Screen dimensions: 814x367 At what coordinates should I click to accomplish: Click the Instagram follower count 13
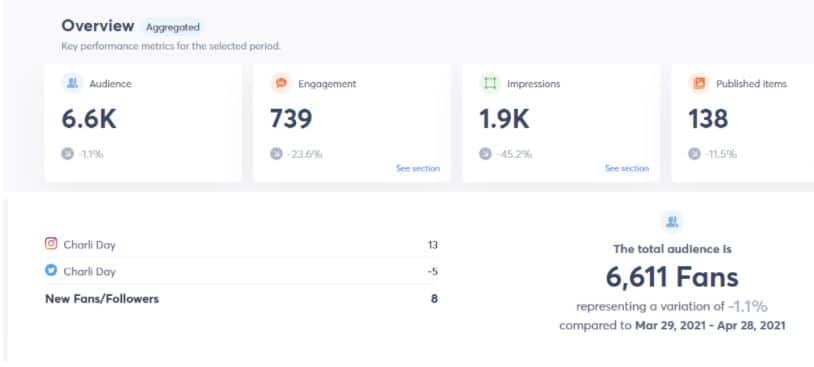(x=433, y=244)
